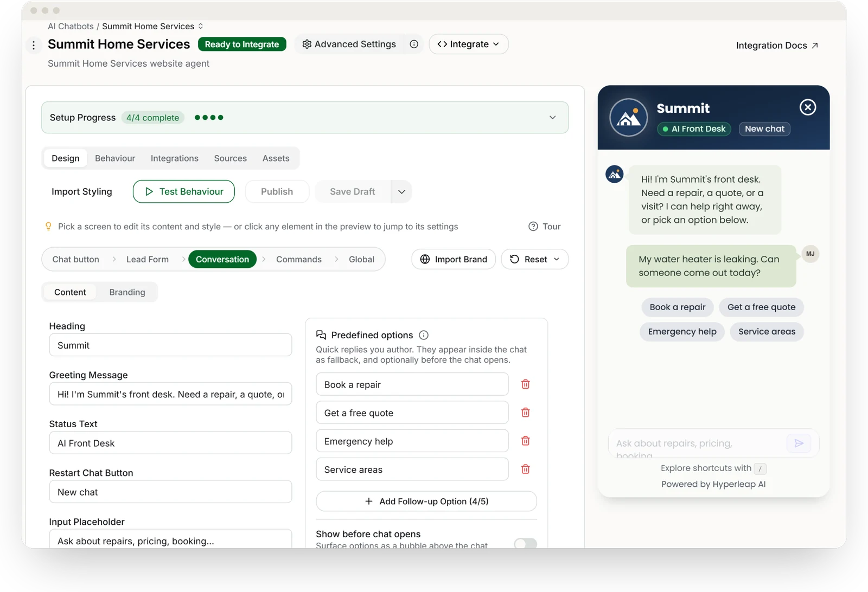Screen dimensions: 868x592
Task: Click the "Emergency help" chat quick reply
Action: [x=682, y=332]
